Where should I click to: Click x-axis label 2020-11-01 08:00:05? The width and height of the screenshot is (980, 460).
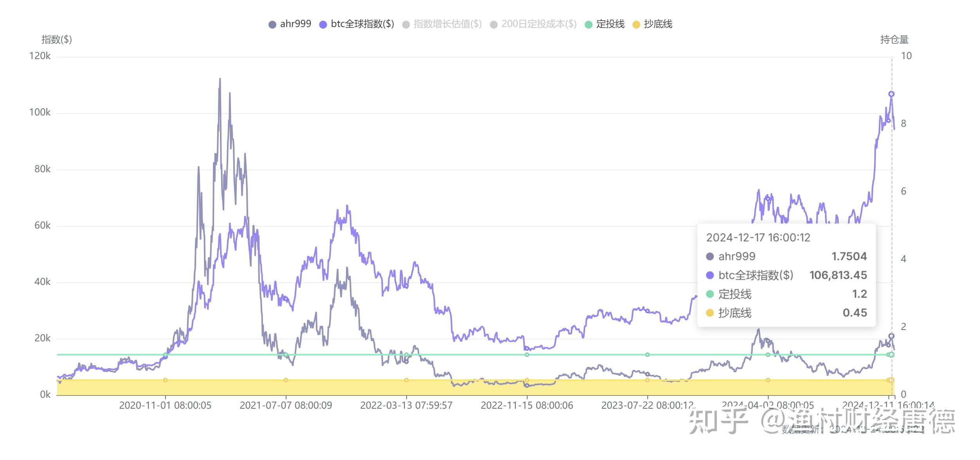165,405
